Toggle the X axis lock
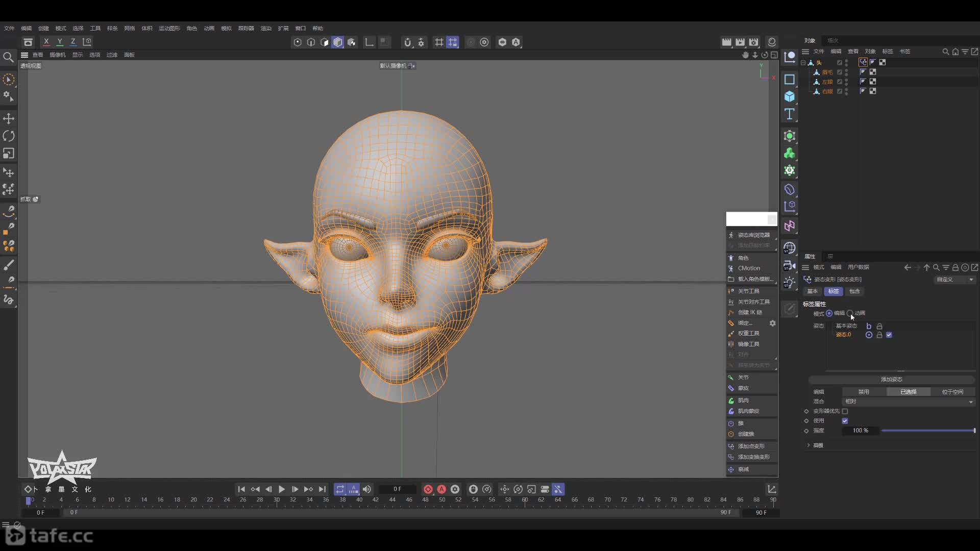Viewport: 980px width, 551px height. point(46,42)
